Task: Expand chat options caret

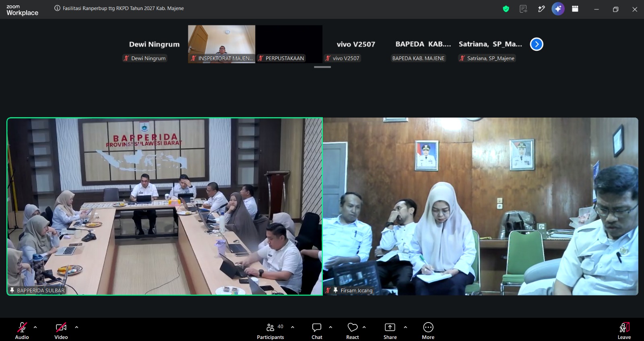Action: click(x=330, y=327)
